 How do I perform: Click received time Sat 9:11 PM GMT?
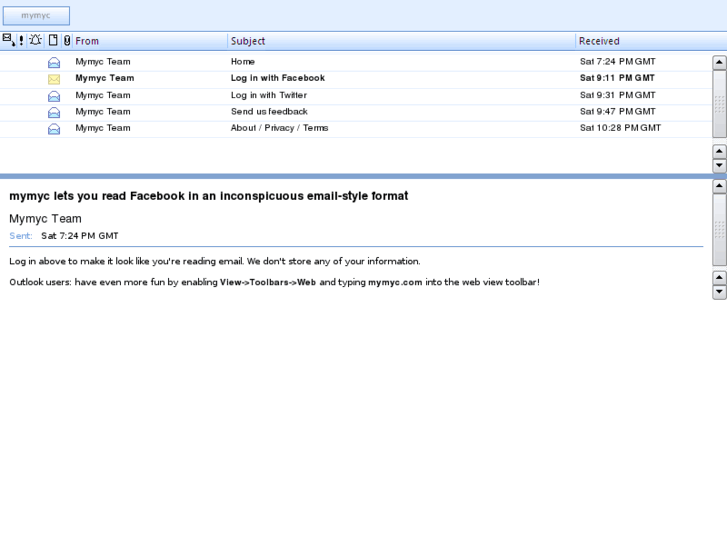coord(617,78)
